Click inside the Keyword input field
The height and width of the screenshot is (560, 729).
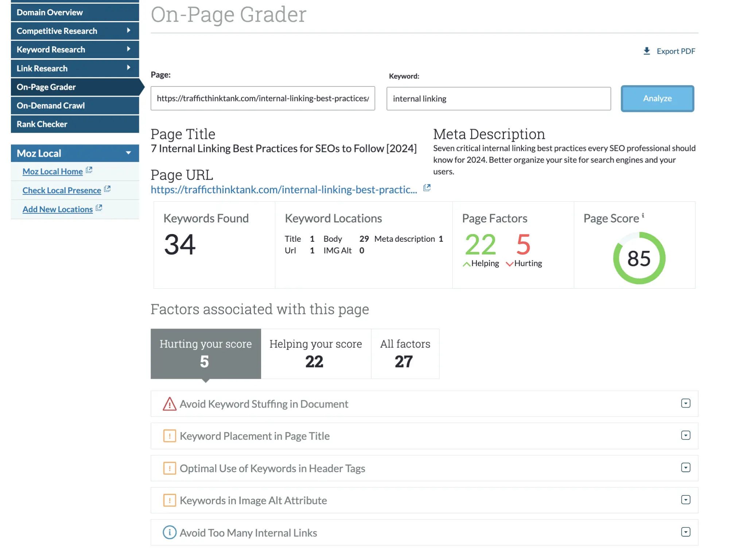tap(498, 98)
